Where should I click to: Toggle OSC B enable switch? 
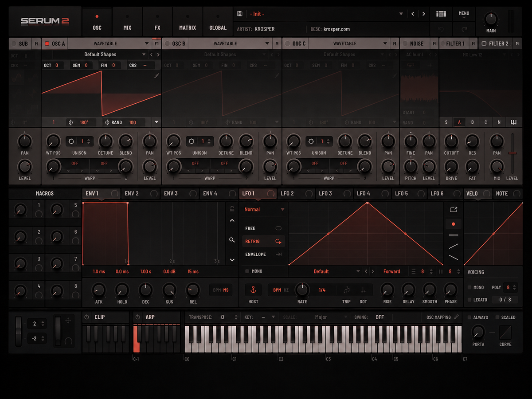click(x=167, y=43)
